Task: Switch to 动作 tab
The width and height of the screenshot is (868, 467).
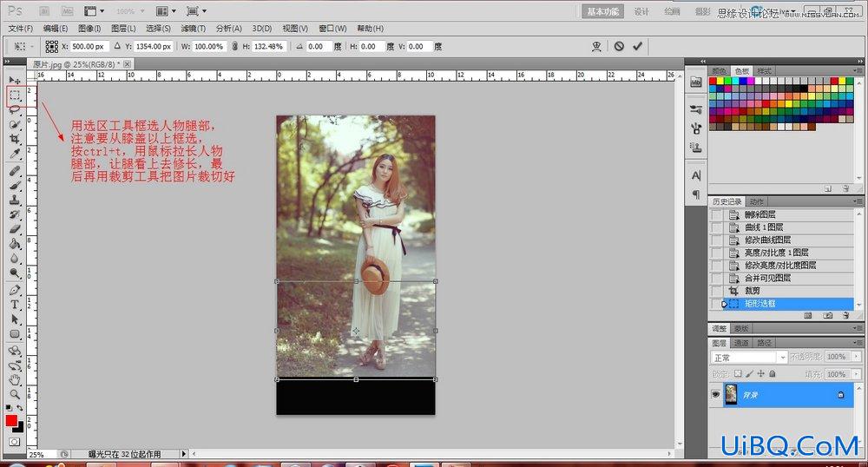Action: tap(757, 201)
